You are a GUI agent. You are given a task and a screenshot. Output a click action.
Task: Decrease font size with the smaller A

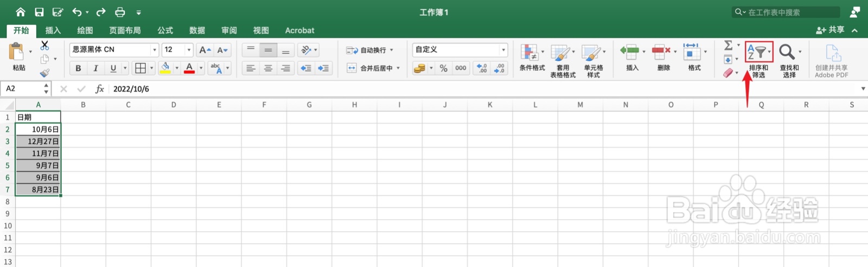click(x=222, y=50)
